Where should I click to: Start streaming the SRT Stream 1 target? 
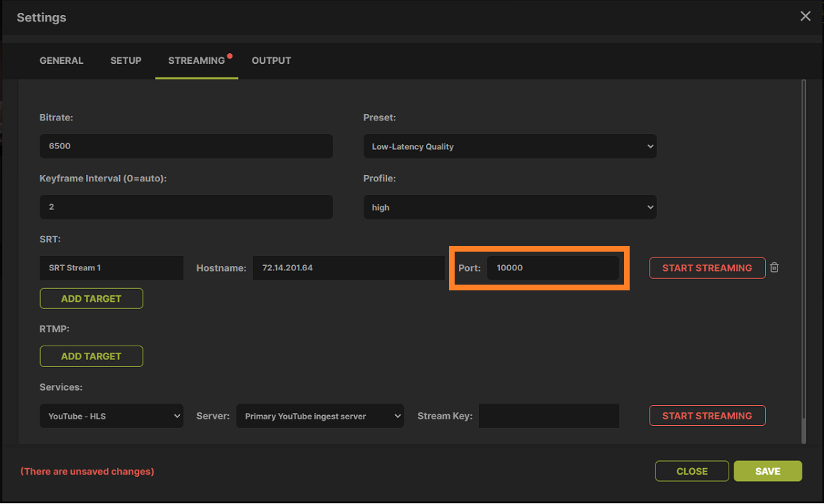coord(707,268)
